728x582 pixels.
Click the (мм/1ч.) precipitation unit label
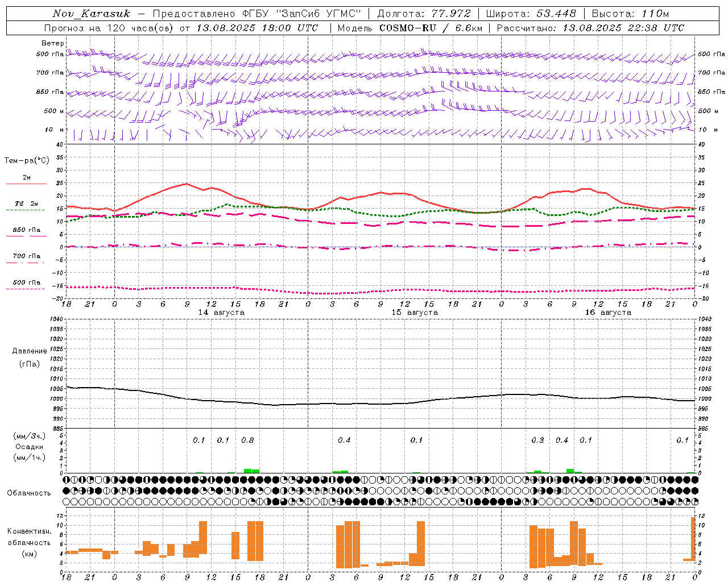click(30, 458)
